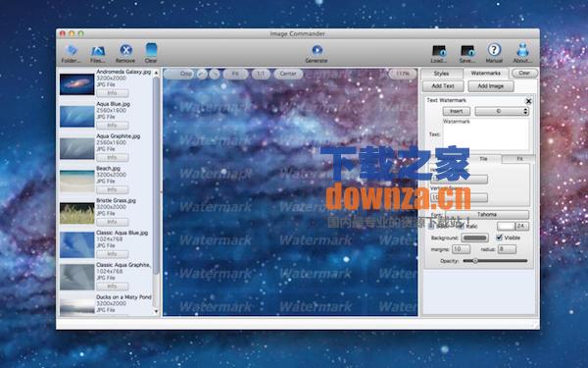Click the margins input field
The image size is (588, 368).
click(461, 249)
